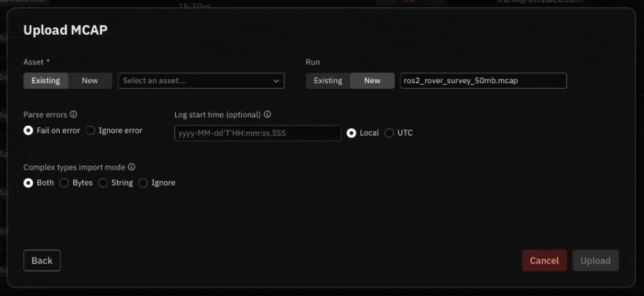The image size is (644, 296).
Task: Click the Asset label
Action: pos(33,62)
